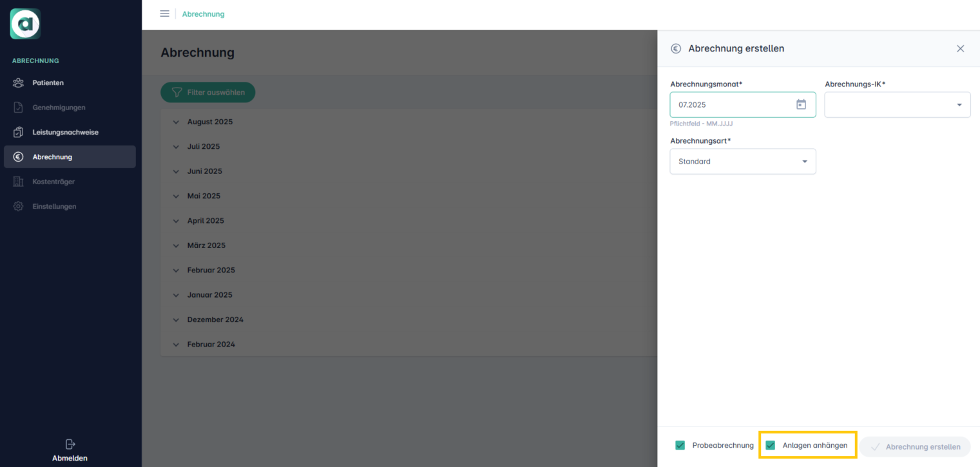
Task: Expand the August 2025 section
Action: coord(177,122)
